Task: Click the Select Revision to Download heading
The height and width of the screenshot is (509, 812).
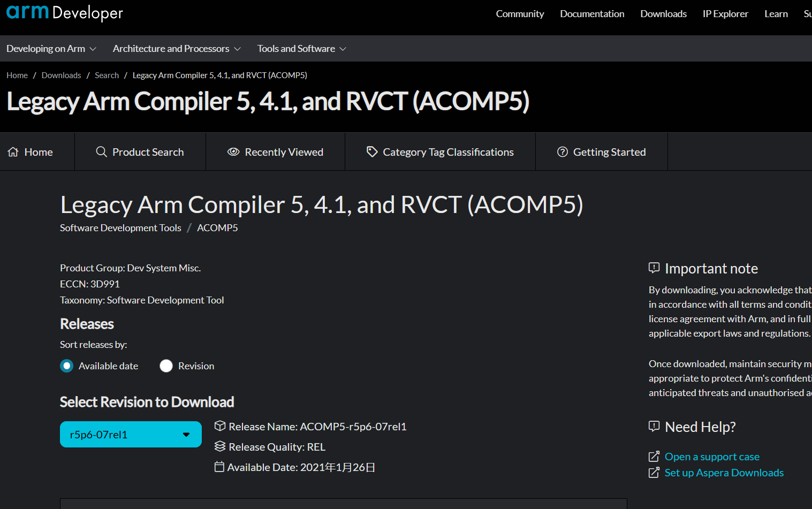Action: pyautogui.click(x=147, y=402)
